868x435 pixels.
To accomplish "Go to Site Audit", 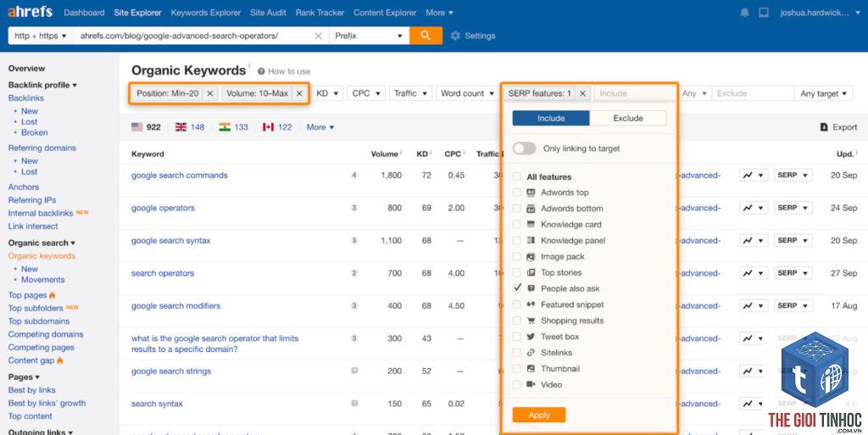I will [268, 12].
